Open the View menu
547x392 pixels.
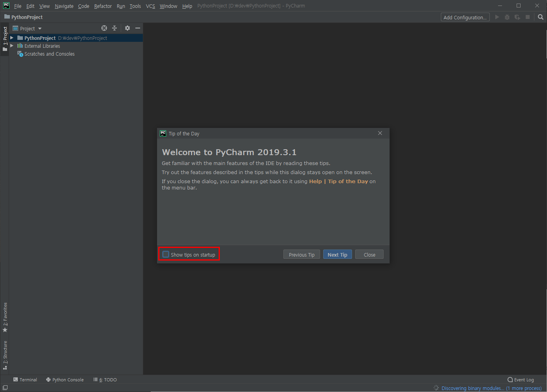[x=45, y=6]
